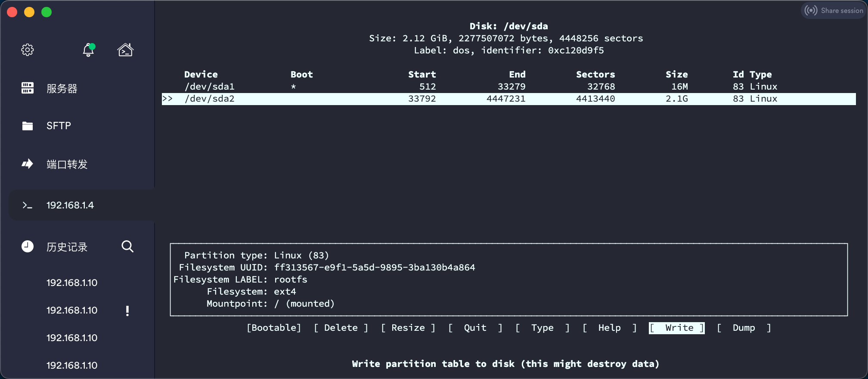Select the /dev/sda1 partition row
The height and width of the screenshot is (379, 868).
pos(210,87)
